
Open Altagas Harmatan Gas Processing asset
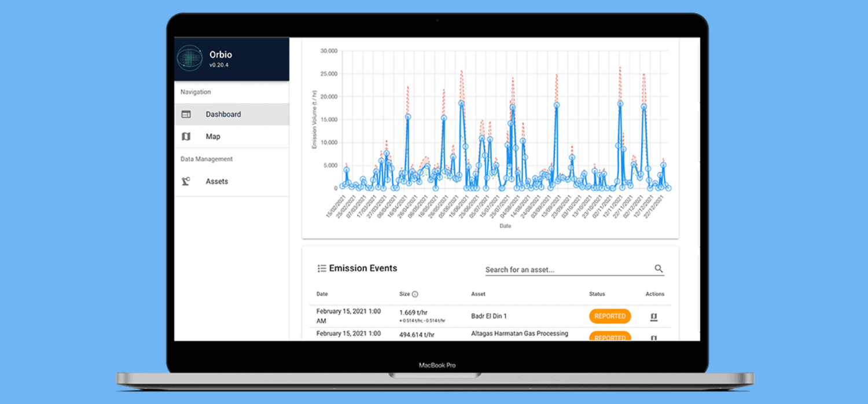pos(520,334)
